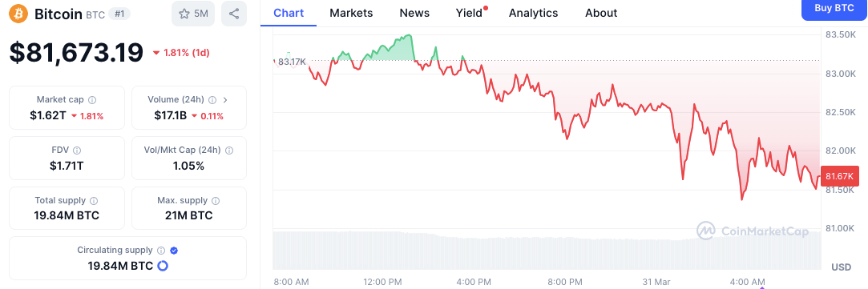Screen dimensions: 868x289
Task: Click the Market cap info icon
Action: pos(92,100)
